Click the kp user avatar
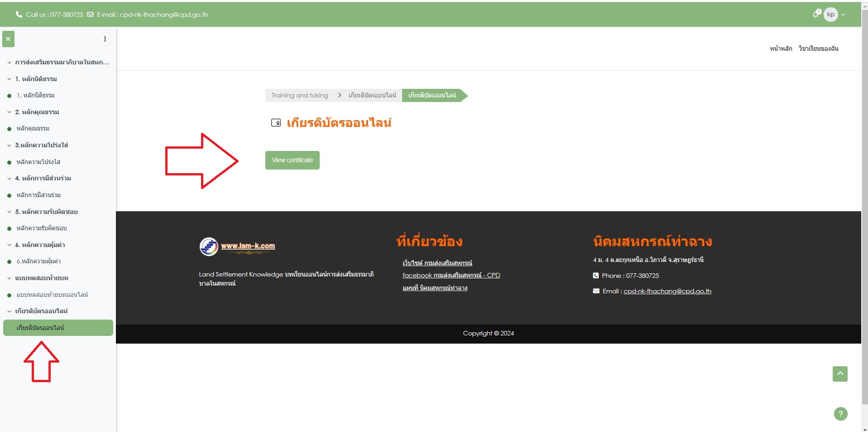The width and height of the screenshot is (868, 432). (830, 15)
